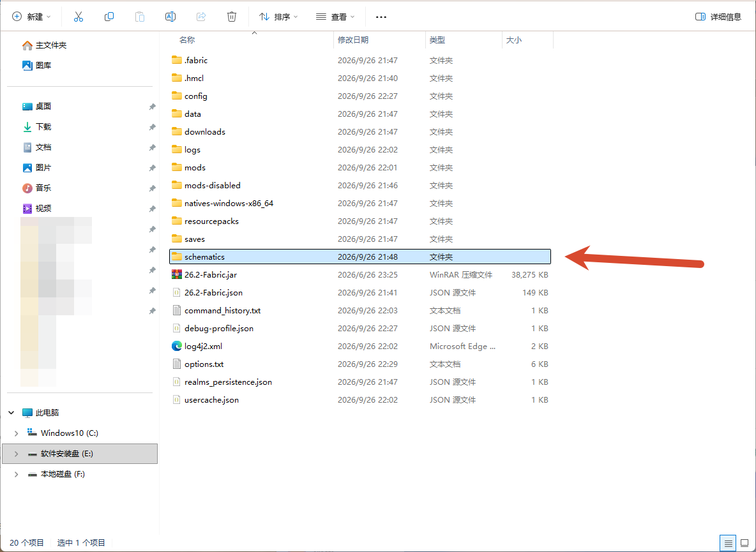Select the command_history.txt file icon
756x552 pixels.
point(177,310)
